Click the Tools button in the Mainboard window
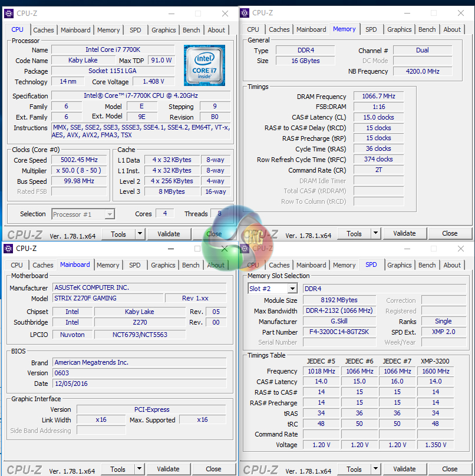The width and height of the screenshot is (475, 476). coord(118,469)
